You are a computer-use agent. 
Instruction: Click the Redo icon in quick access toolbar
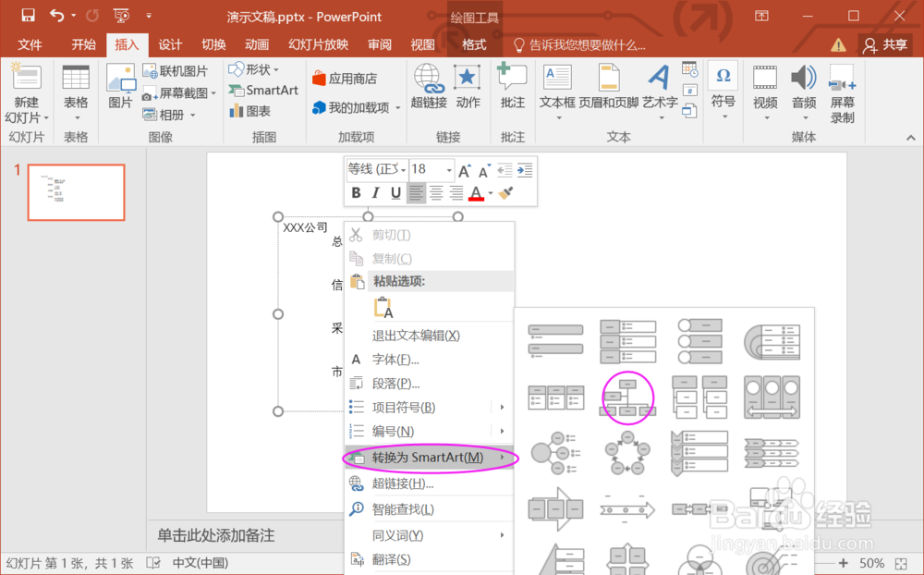[91, 16]
